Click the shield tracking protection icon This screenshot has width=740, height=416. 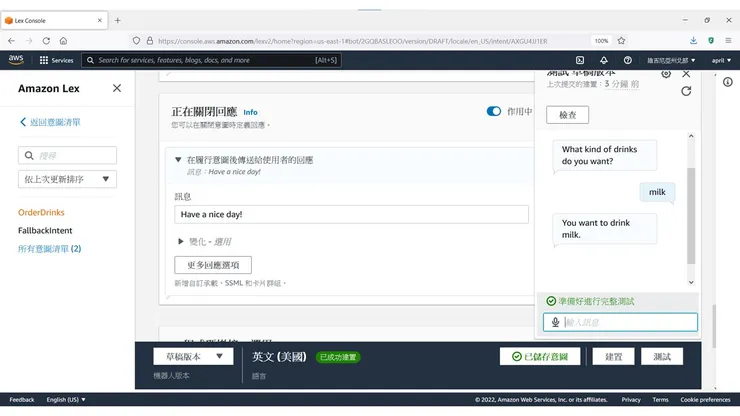point(136,41)
